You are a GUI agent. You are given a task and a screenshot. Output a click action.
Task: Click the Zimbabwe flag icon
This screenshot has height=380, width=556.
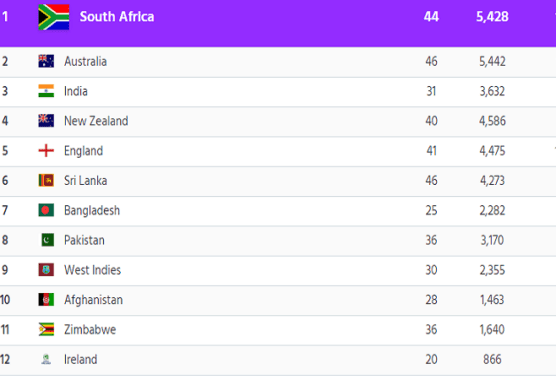(x=46, y=329)
